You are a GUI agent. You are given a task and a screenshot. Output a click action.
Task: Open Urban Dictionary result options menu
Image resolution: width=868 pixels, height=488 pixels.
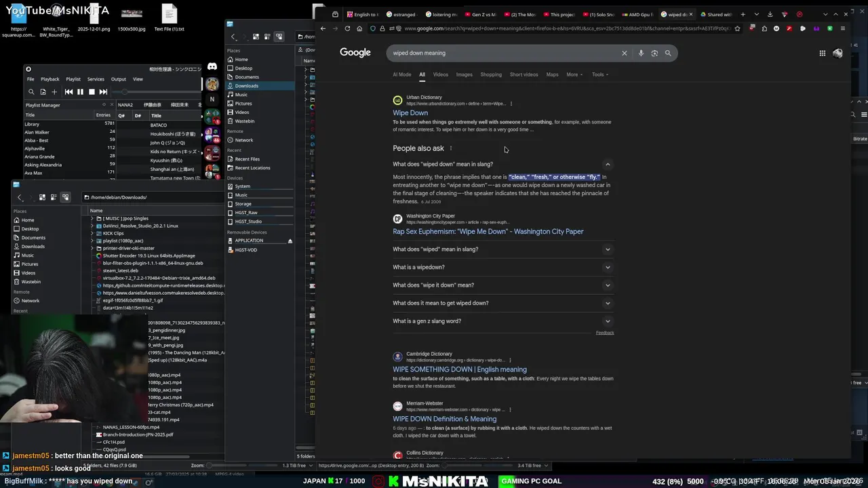(511, 104)
